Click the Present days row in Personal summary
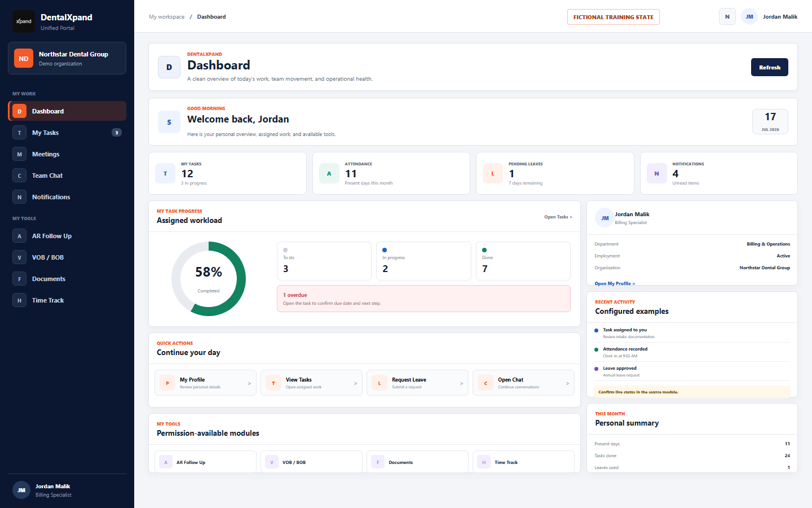The width and height of the screenshot is (812, 508). tap(692, 444)
